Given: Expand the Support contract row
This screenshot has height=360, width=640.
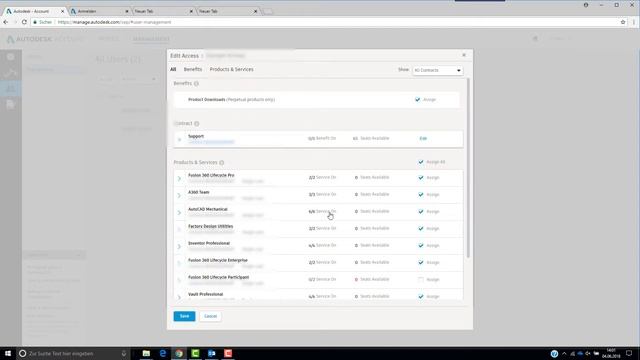Looking at the screenshot, I should click(179, 140).
